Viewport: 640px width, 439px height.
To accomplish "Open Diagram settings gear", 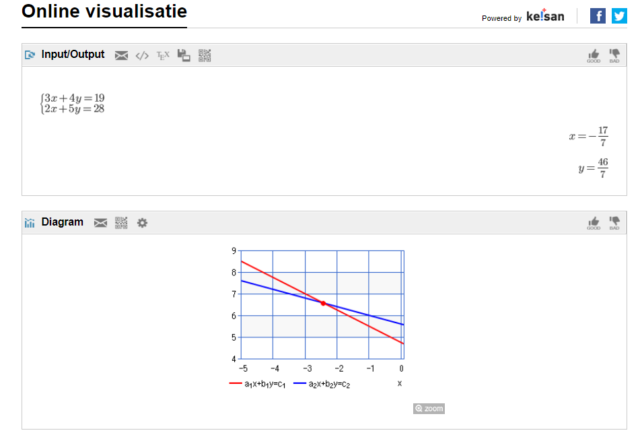I will (x=142, y=222).
